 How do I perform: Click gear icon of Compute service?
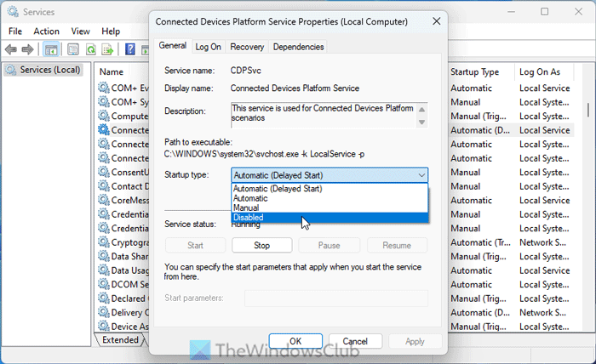coord(104,116)
